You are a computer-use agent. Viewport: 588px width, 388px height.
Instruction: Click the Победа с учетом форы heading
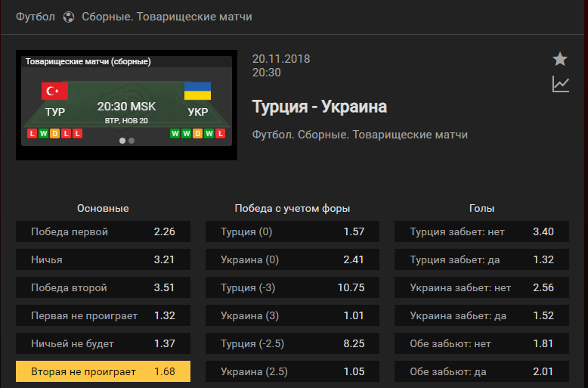(x=292, y=209)
